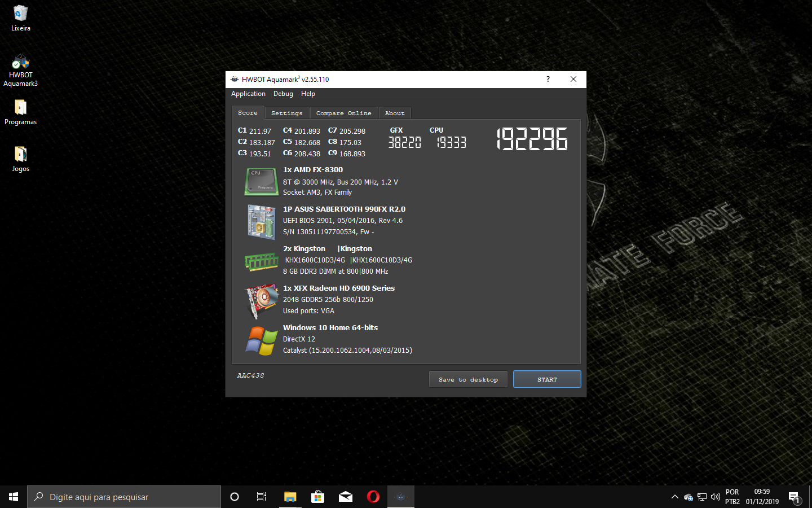Click the Aquamark running app taskbar icon
812x508 pixels.
click(x=401, y=497)
